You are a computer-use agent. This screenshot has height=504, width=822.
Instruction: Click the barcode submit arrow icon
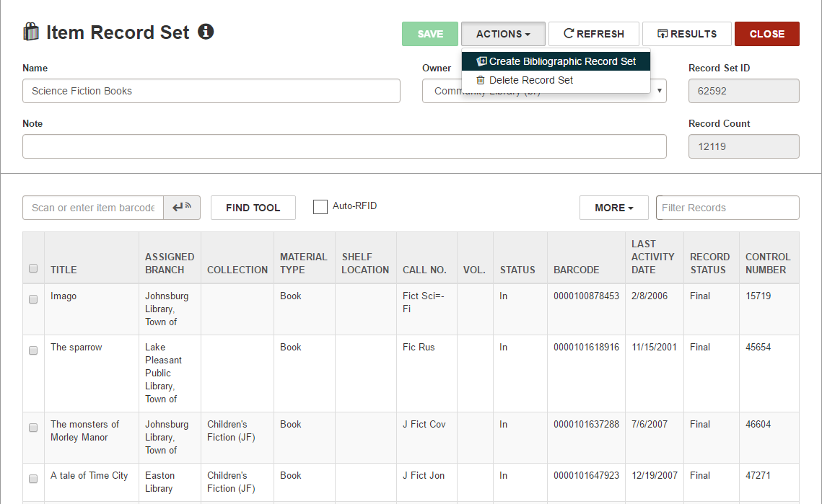click(x=182, y=208)
